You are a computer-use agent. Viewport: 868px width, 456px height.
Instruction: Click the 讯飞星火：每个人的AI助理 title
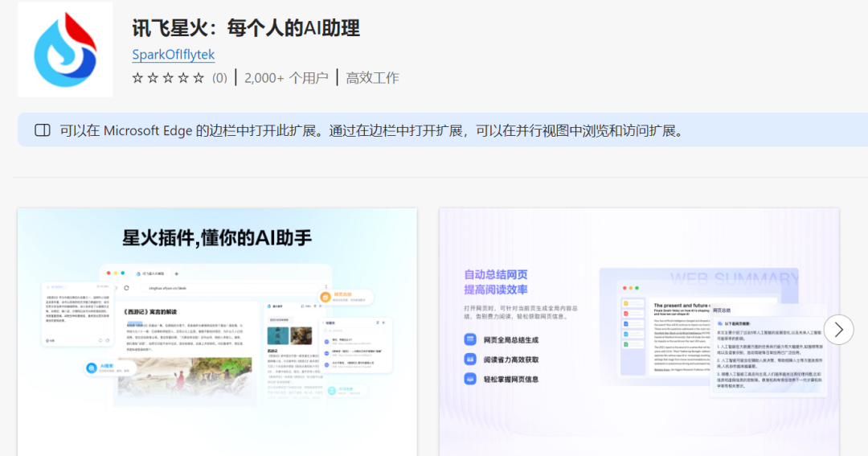coord(247,27)
